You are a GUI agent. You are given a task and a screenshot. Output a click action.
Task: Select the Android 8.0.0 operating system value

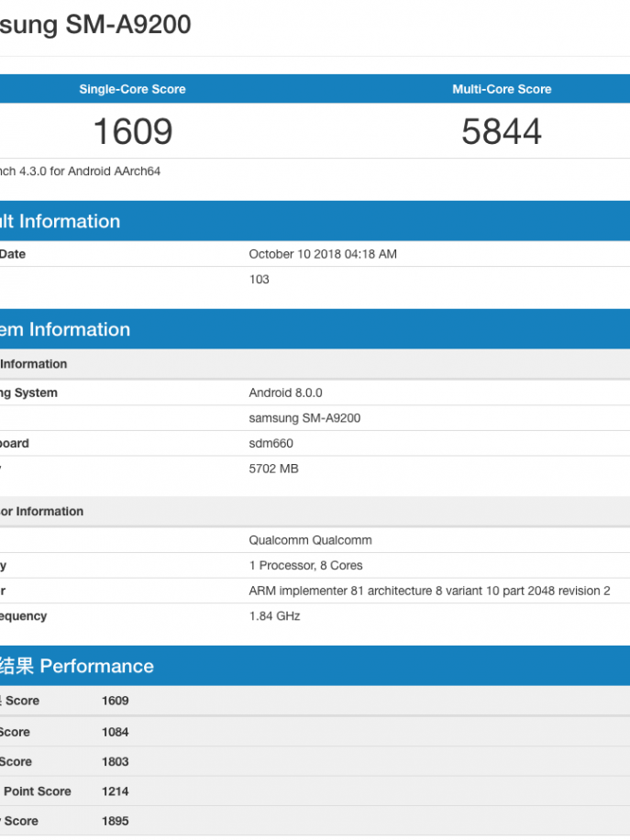coord(285,393)
